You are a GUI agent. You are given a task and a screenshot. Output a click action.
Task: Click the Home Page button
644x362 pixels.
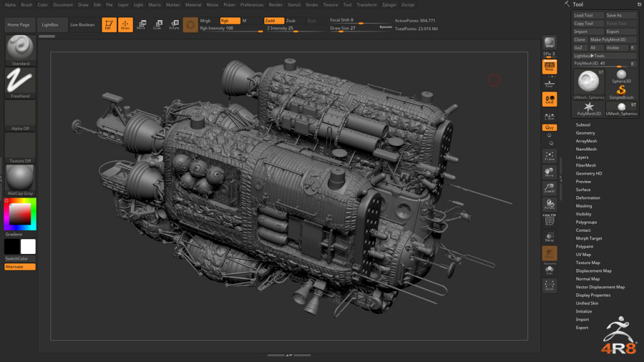click(x=18, y=25)
